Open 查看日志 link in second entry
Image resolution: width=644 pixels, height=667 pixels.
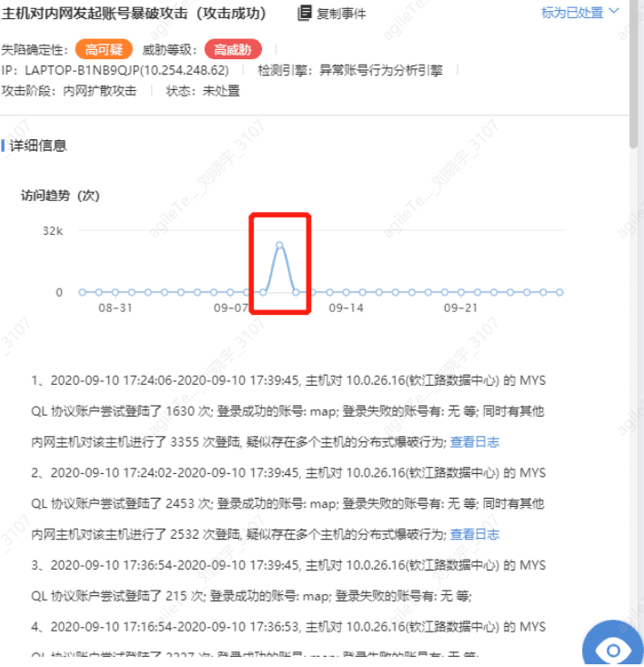(475, 535)
